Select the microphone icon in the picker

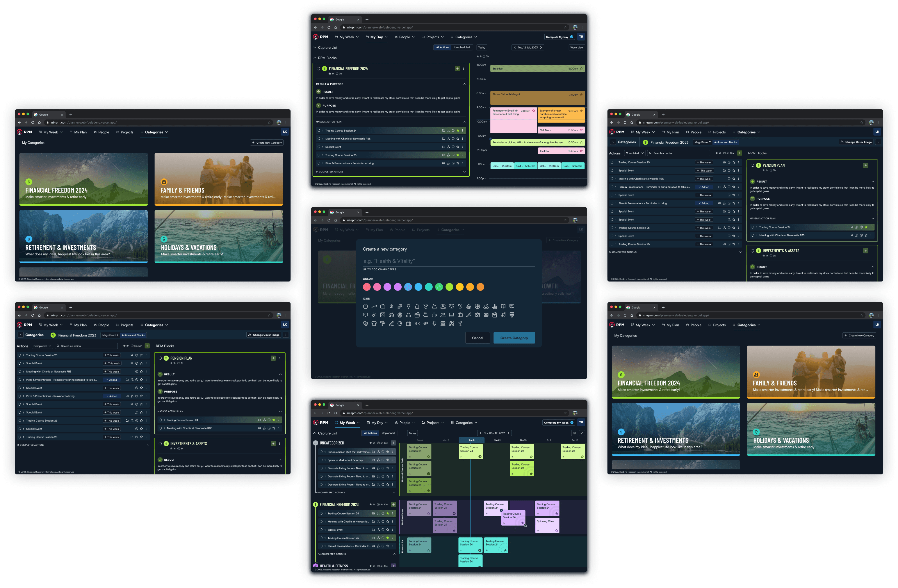[434, 323]
